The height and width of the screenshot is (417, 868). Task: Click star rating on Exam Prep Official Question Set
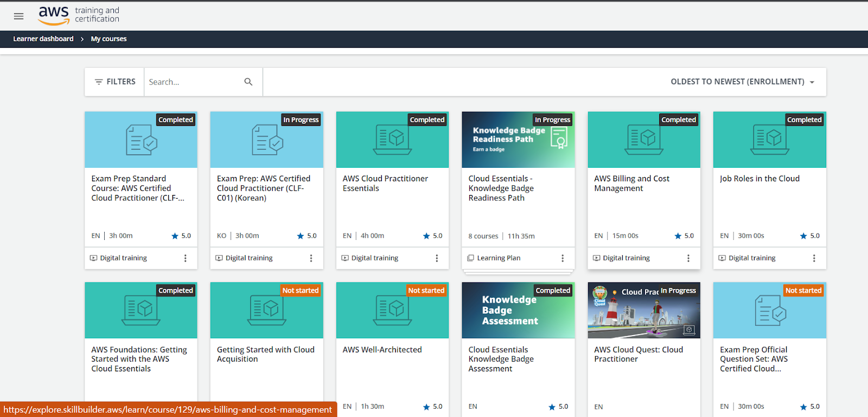[810, 407]
